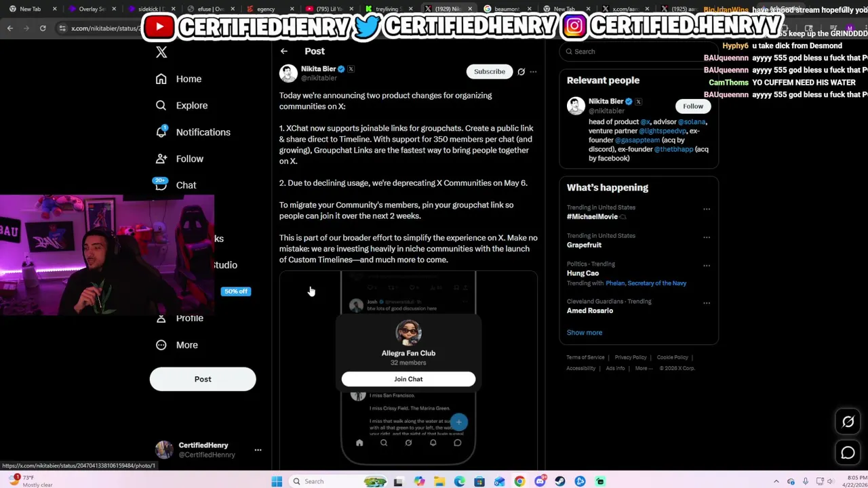Click the X logo in sidebar

[161, 52]
